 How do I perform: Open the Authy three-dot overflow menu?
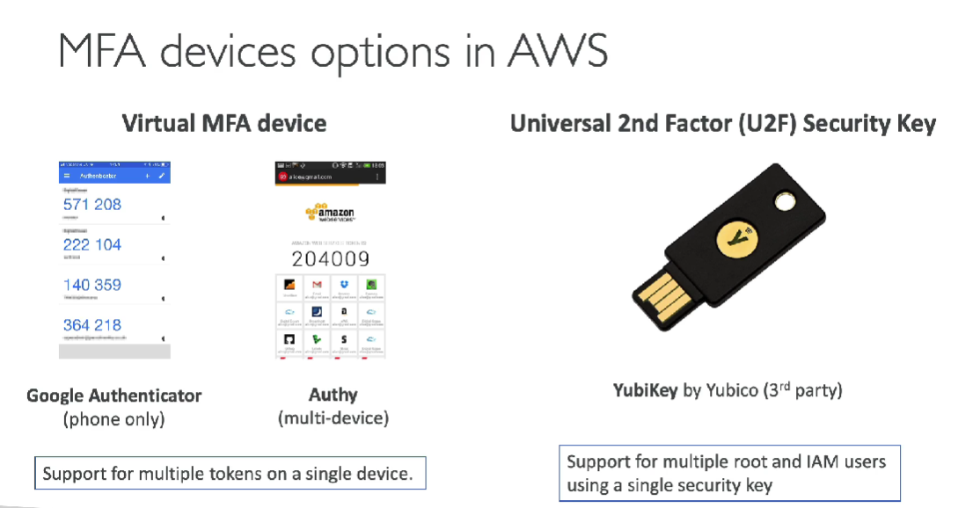pyautogui.click(x=377, y=177)
